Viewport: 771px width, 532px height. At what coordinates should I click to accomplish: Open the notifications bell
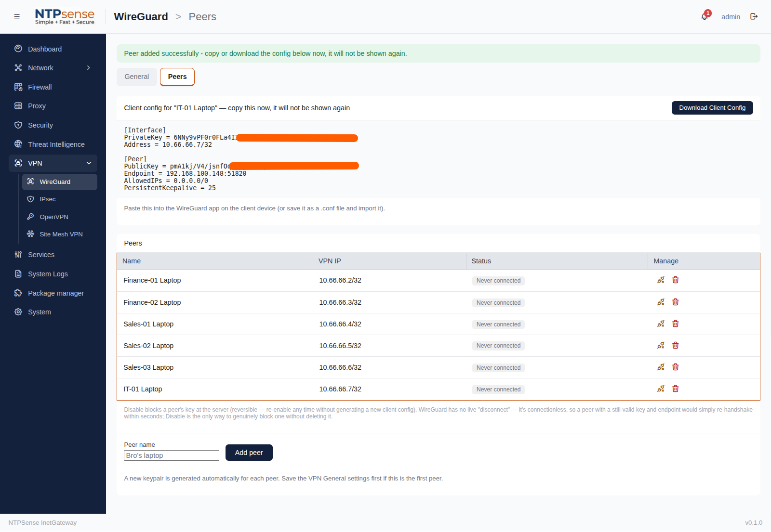tap(705, 16)
